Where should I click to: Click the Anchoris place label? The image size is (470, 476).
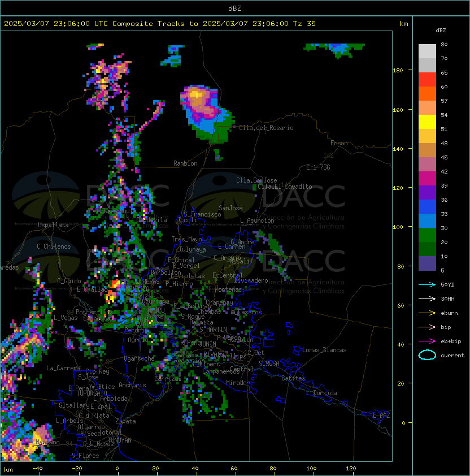pyautogui.click(x=132, y=385)
